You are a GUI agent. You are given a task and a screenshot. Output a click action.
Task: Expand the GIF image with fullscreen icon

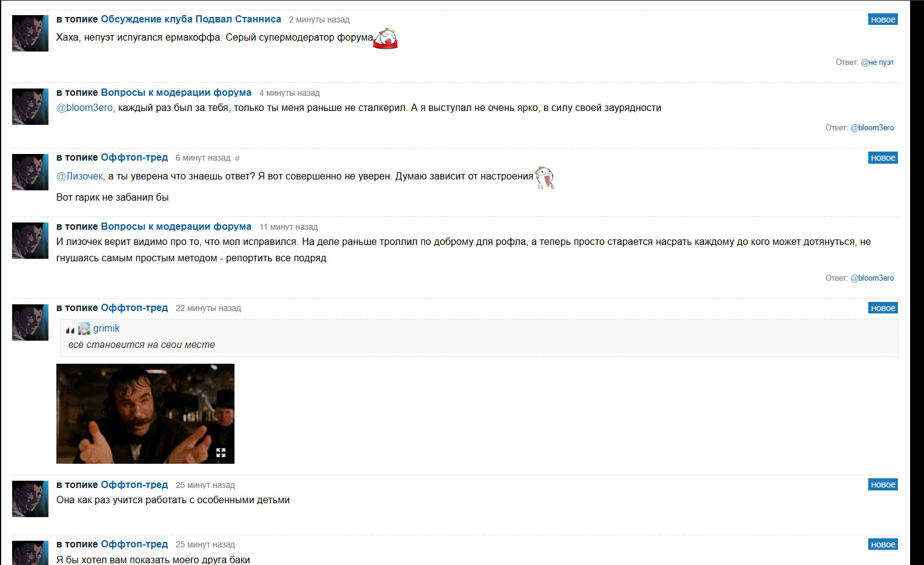point(221,452)
